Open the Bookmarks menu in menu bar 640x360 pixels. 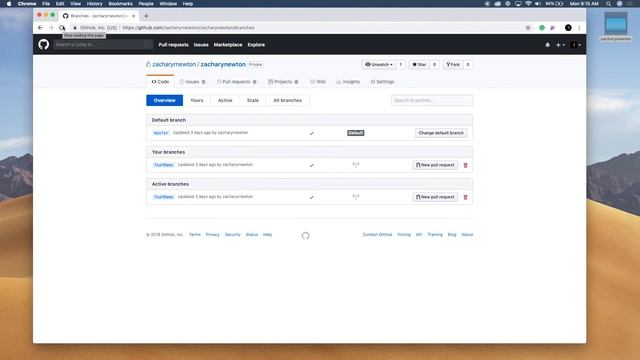120,4
